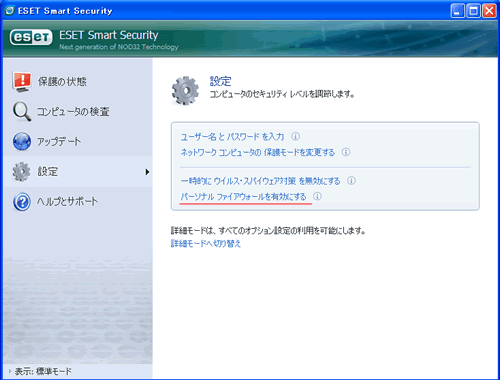Image resolution: width=500 pixels, height=380 pixels.
Task: Click パーソナルファイアウォールを有効にする link
Action: pyautogui.click(x=243, y=197)
